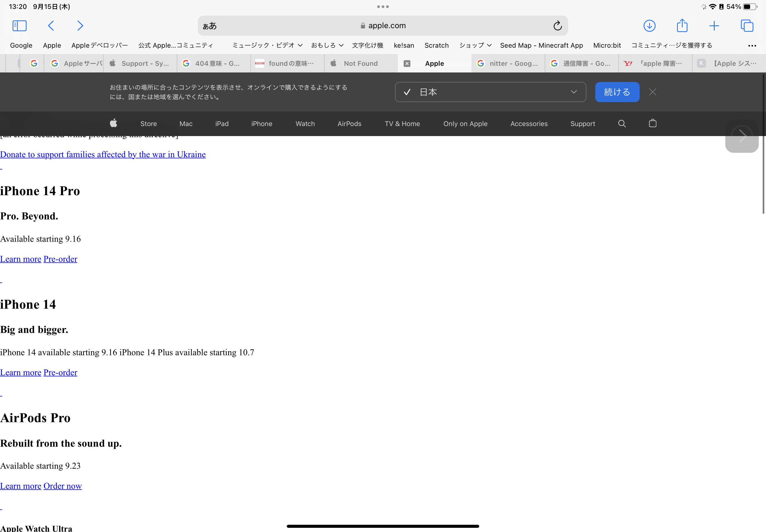Open the Apple shopping bag icon
This screenshot has width=766, height=532.
652,124
